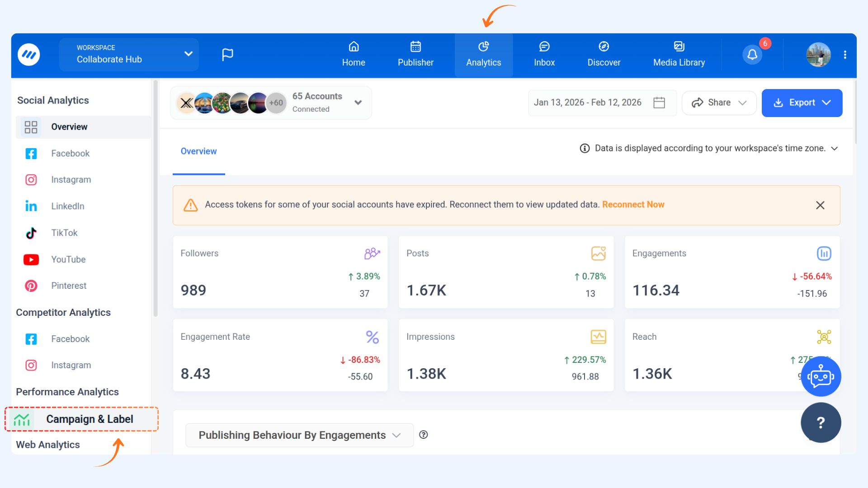
Task: Click the Reconnect Now link
Action: pyautogui.click(x=633, y=205)
